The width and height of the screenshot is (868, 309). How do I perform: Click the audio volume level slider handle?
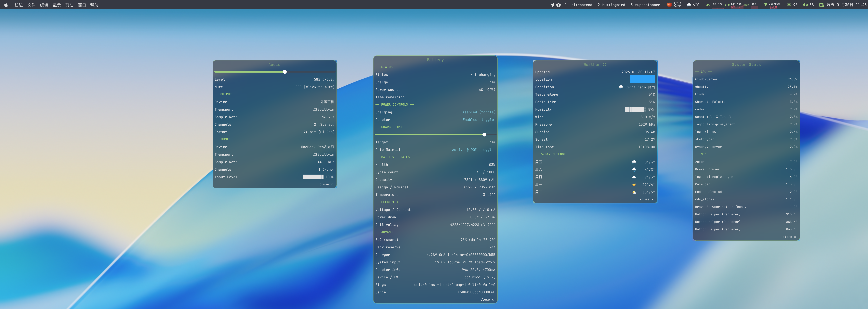285,72
